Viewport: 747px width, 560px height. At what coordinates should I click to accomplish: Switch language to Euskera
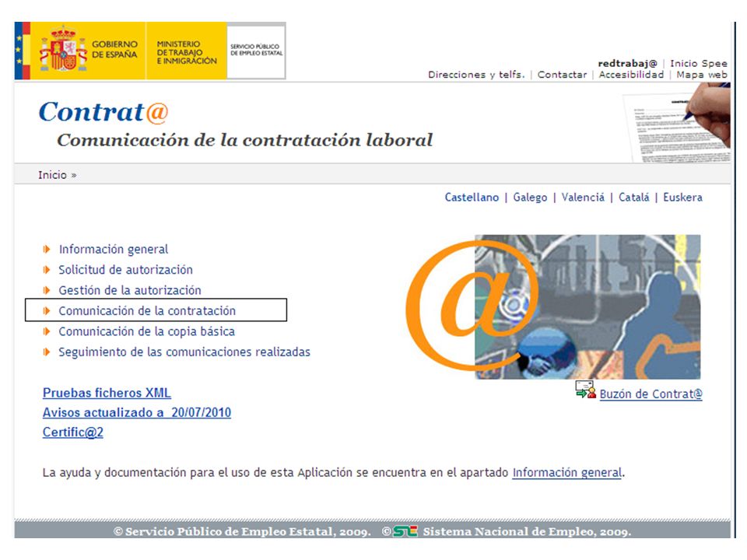[x=682, y=197]
